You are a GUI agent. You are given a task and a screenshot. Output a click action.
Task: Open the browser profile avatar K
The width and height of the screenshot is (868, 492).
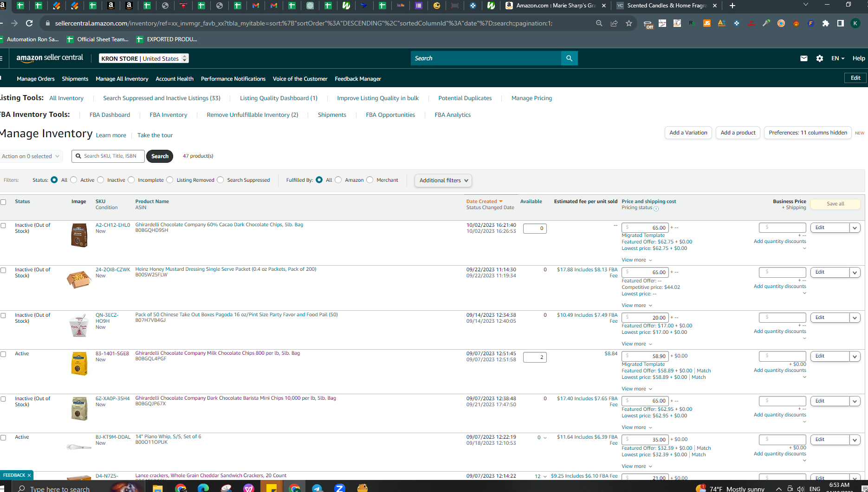click(x=855, y=23)
